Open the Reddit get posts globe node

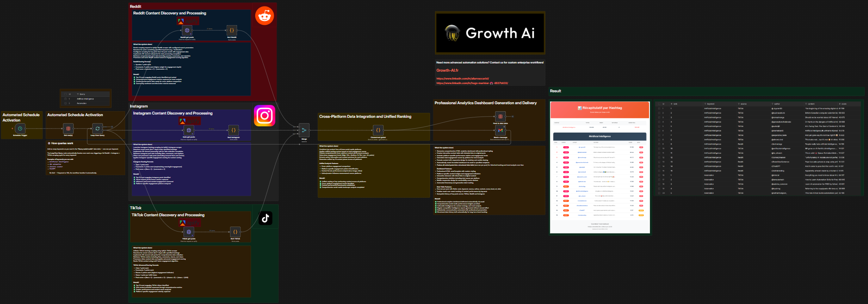(187, 30)
